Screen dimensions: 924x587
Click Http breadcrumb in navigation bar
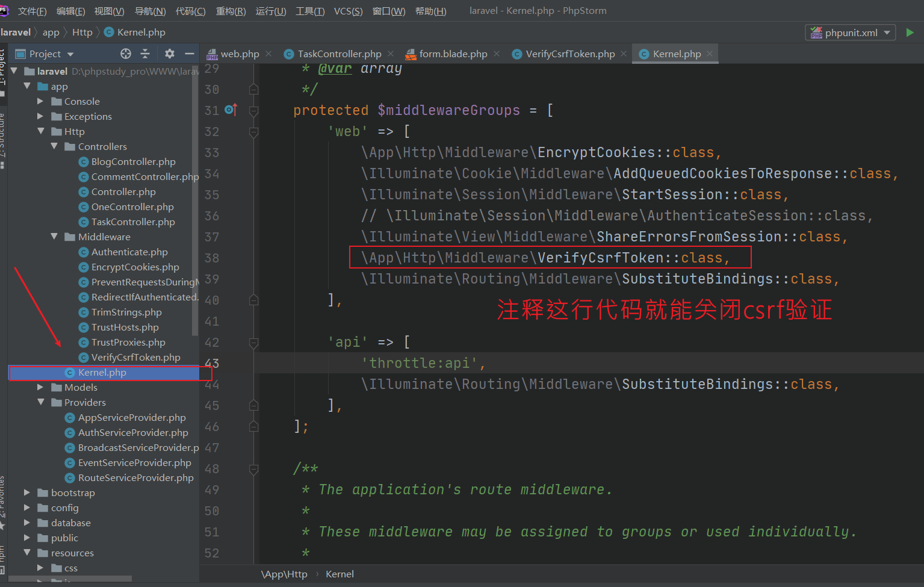pos(82,33)
